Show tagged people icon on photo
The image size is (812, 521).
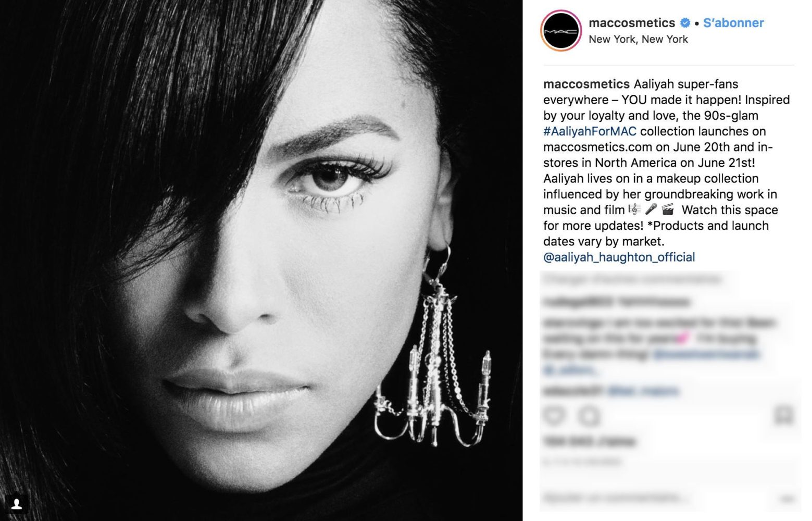16,504
